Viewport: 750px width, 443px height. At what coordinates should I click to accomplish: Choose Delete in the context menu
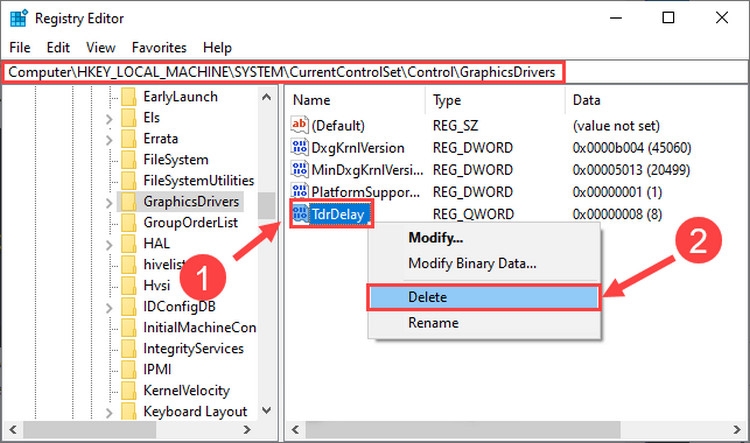(484, 297)
